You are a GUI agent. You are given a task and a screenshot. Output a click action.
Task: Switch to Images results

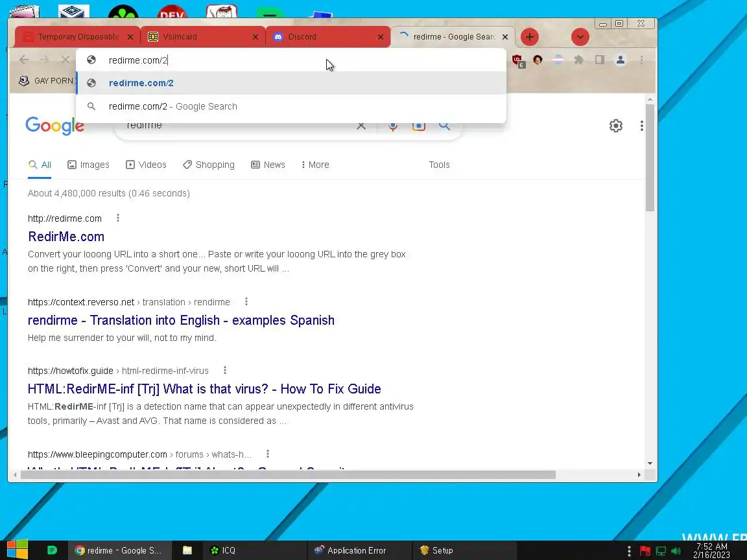pos(88,165)
